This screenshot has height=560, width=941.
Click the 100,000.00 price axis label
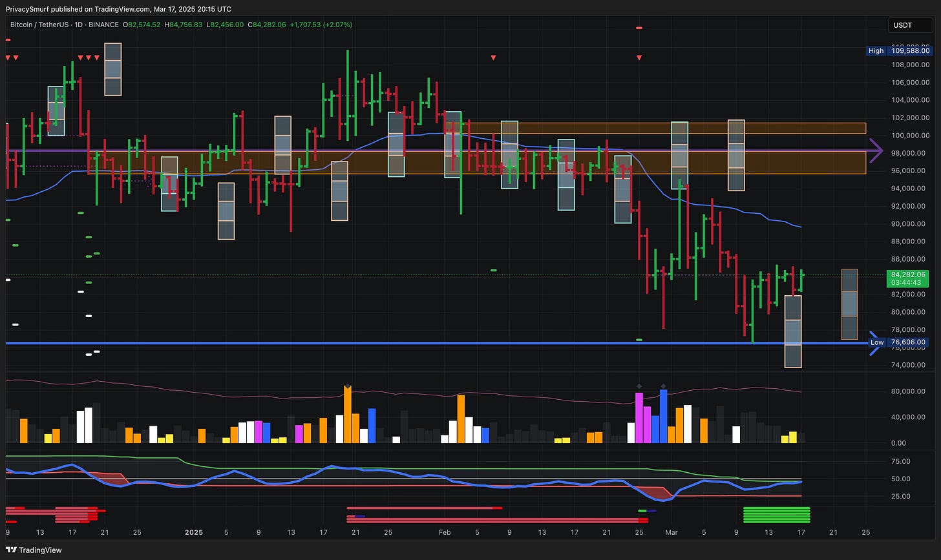tap(911, 136)
